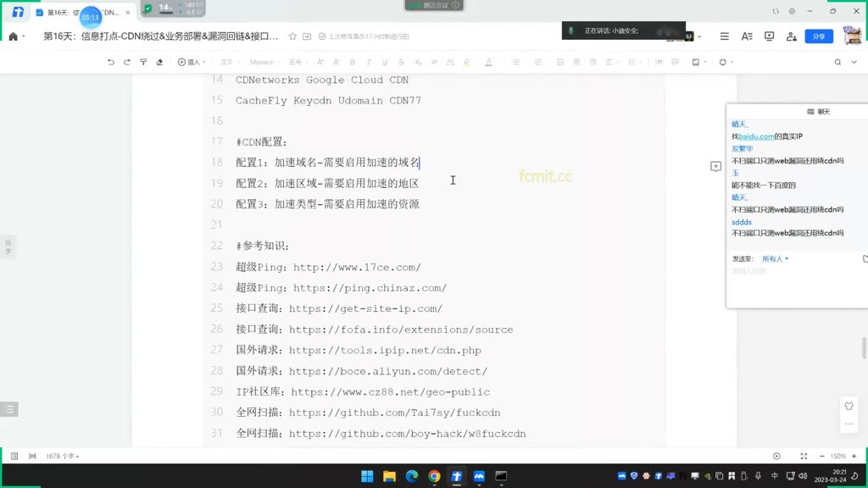Click the quote block icon

[x=659, y=62]
